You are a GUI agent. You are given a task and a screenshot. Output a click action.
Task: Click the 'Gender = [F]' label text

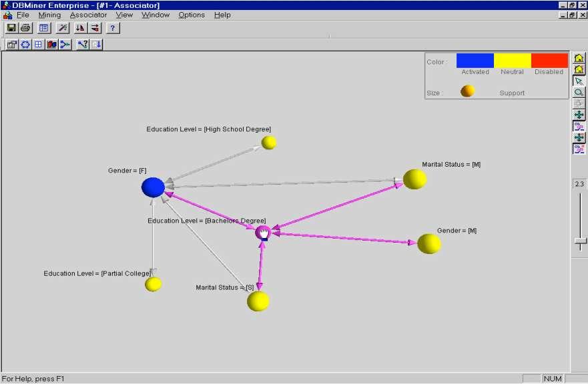pos(127,171)
